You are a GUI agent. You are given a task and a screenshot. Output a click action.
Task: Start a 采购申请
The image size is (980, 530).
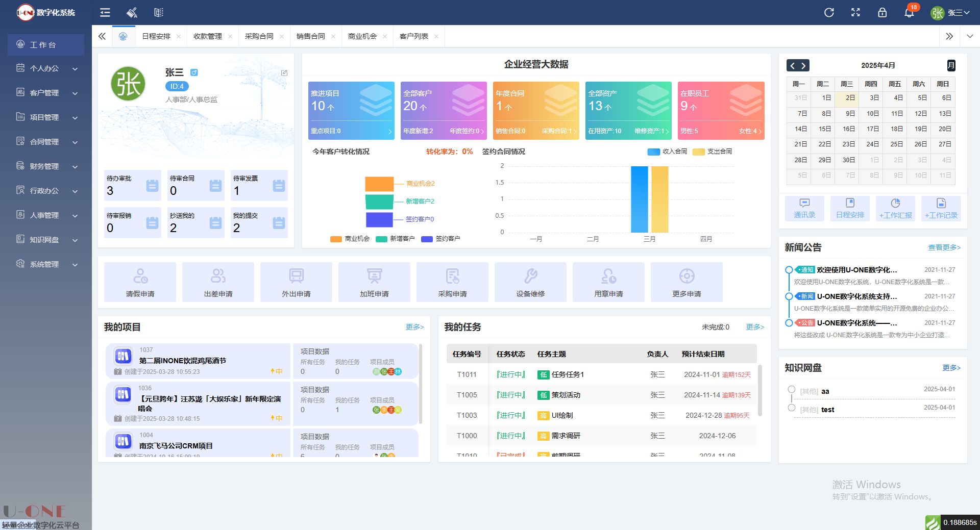tap(452, 282)
